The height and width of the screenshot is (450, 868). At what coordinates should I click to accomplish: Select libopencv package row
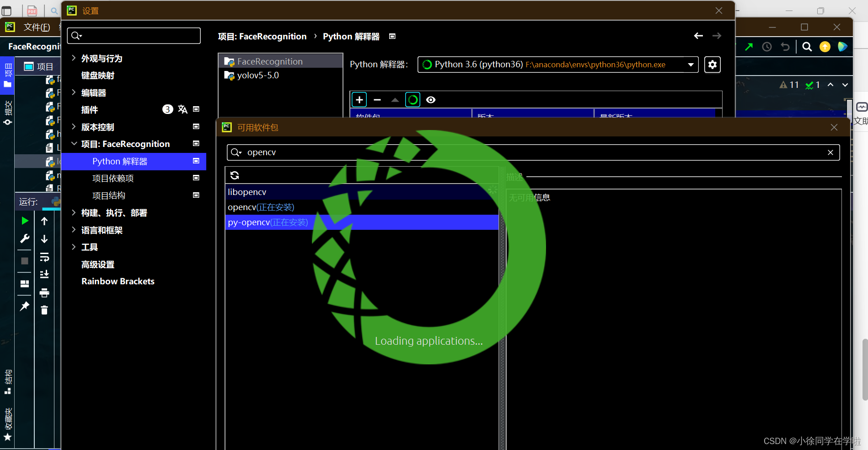(x=361, y=192)
